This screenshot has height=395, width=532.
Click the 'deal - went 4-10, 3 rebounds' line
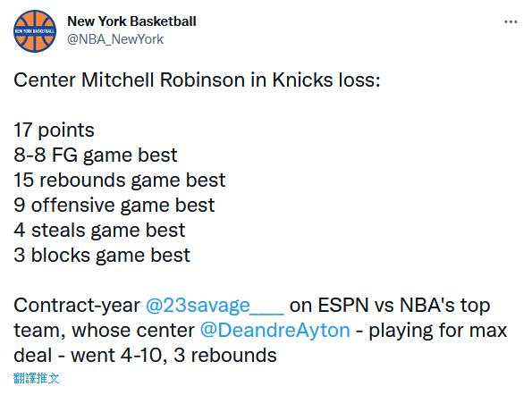[145, 356]
